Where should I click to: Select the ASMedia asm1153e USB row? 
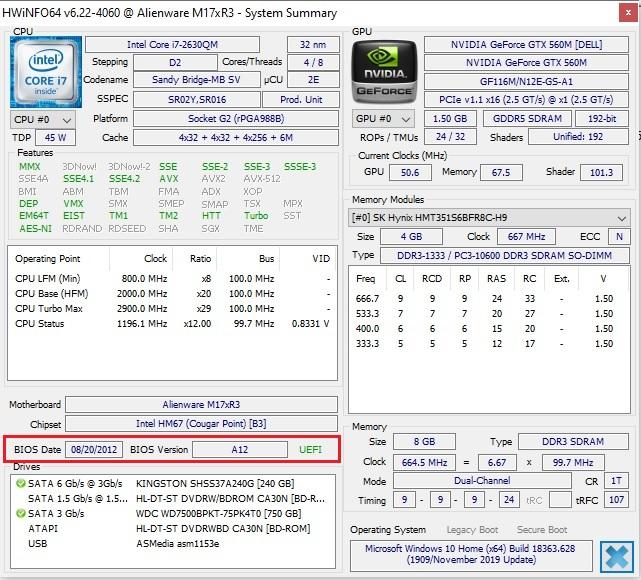[173, 544]
